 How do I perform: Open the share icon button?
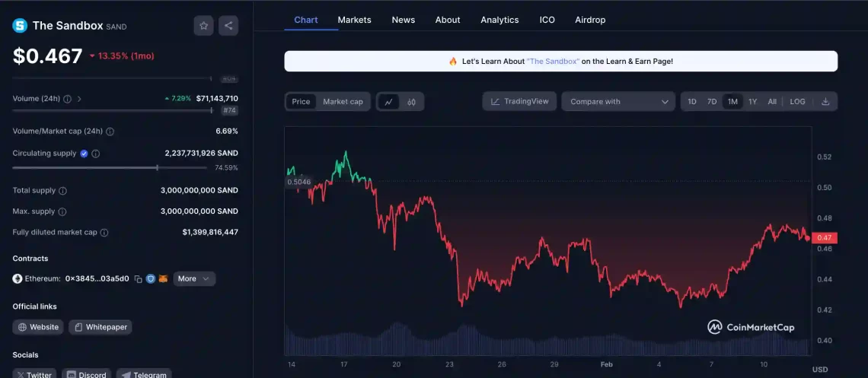(228, 25)
